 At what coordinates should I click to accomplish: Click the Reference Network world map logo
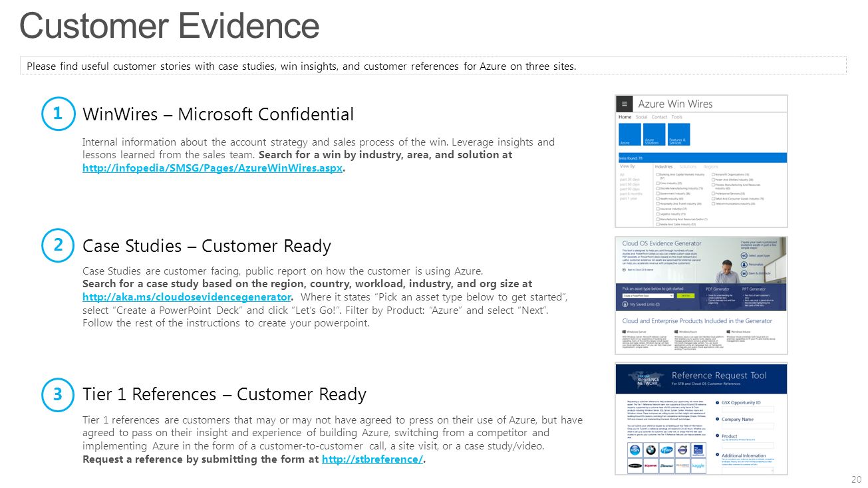647,380
